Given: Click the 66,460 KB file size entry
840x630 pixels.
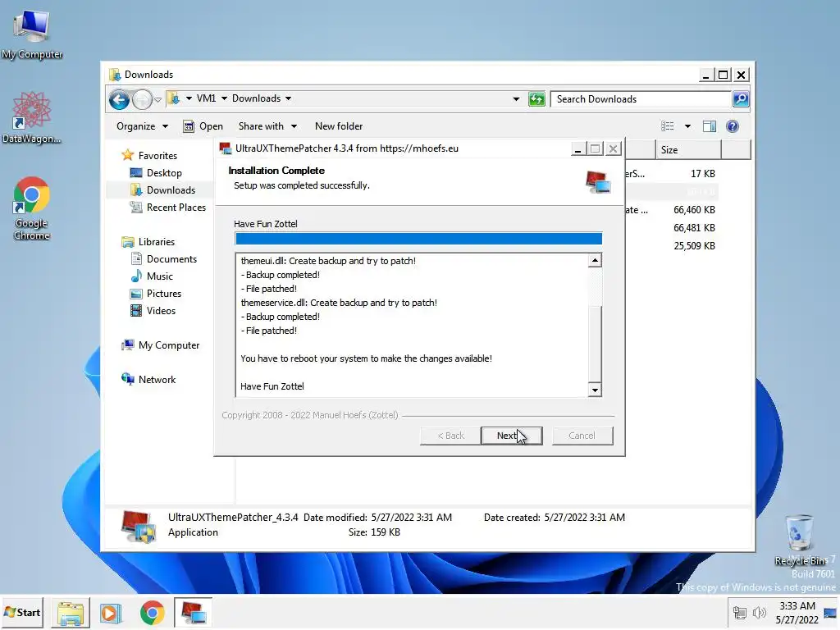Looking at the screenshot, I should coord(694,210).
